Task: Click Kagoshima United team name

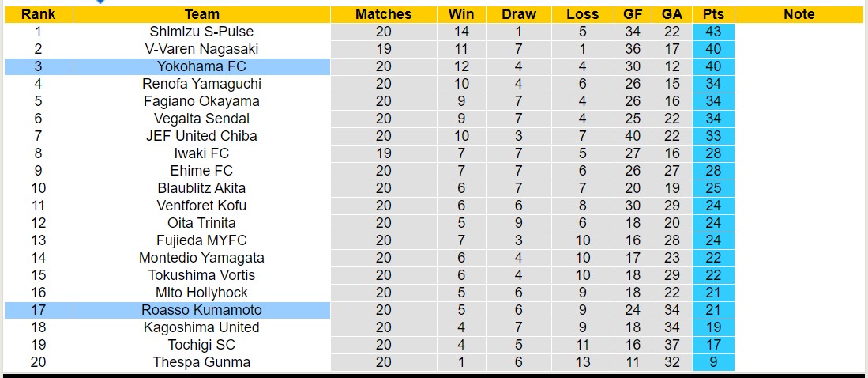Action: coord(201,327)
